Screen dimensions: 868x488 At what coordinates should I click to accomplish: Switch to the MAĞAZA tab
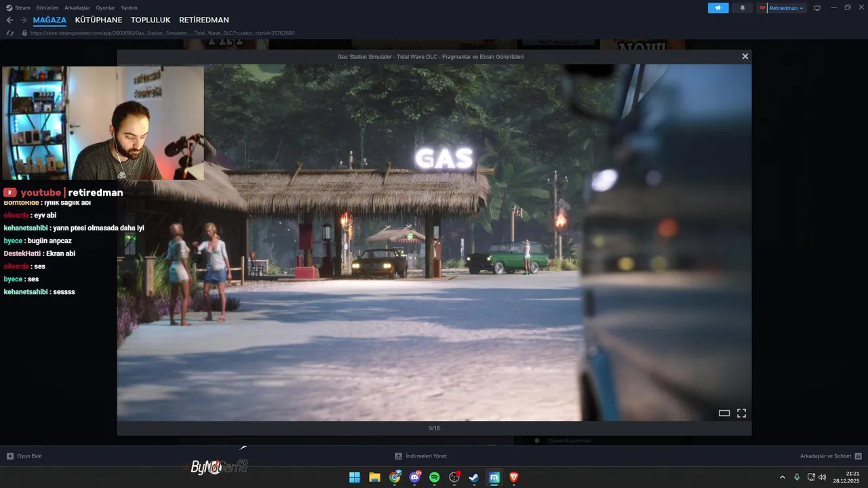point(50,20)
